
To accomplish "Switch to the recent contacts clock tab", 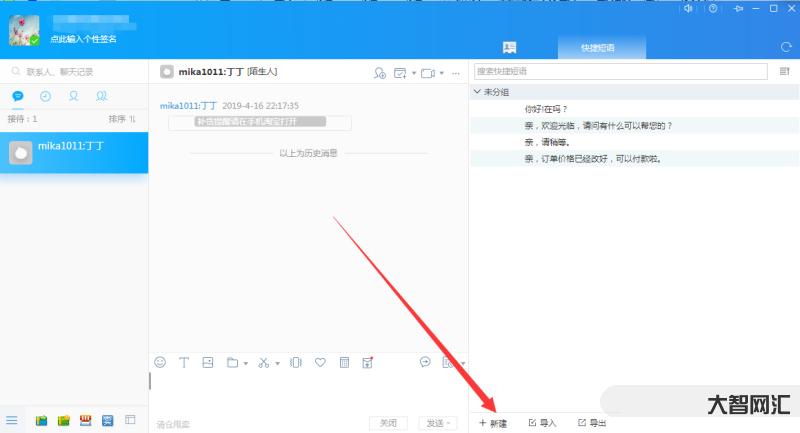I will point(45,96).
